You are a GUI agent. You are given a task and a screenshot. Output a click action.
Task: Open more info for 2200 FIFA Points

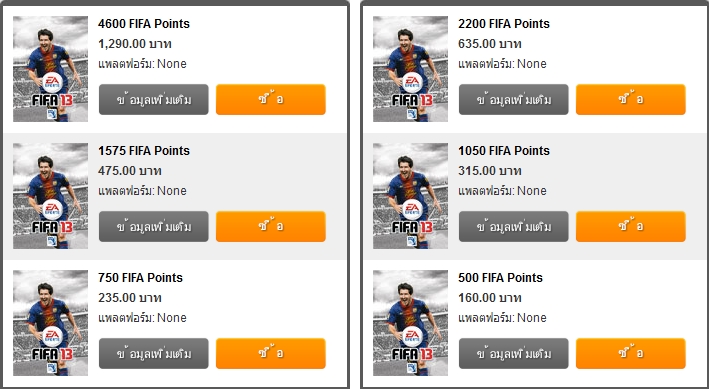[514, 100]
